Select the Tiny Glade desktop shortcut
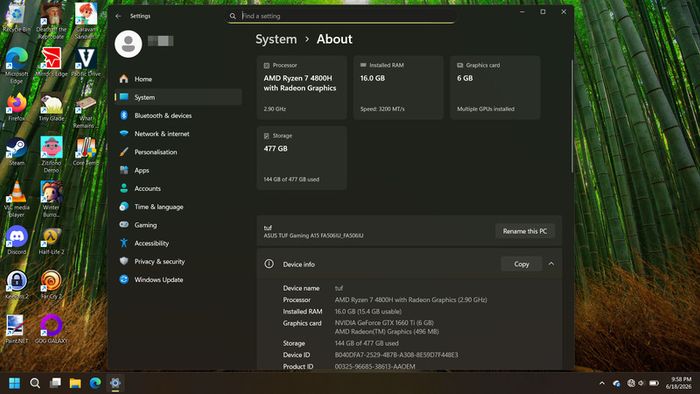This screenshot has height=394, width=700. pyautogui.click(x=51, y=107)
